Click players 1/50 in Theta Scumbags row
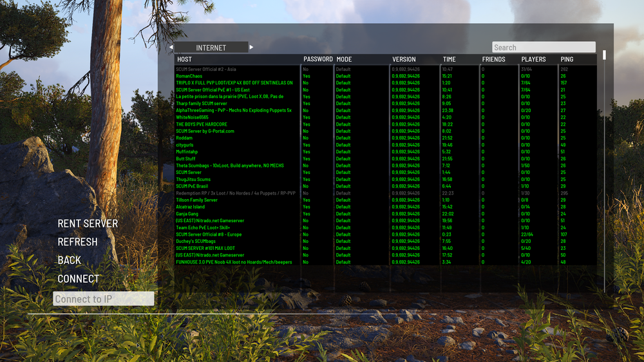The image size is (644, 362). click(526, 166)
